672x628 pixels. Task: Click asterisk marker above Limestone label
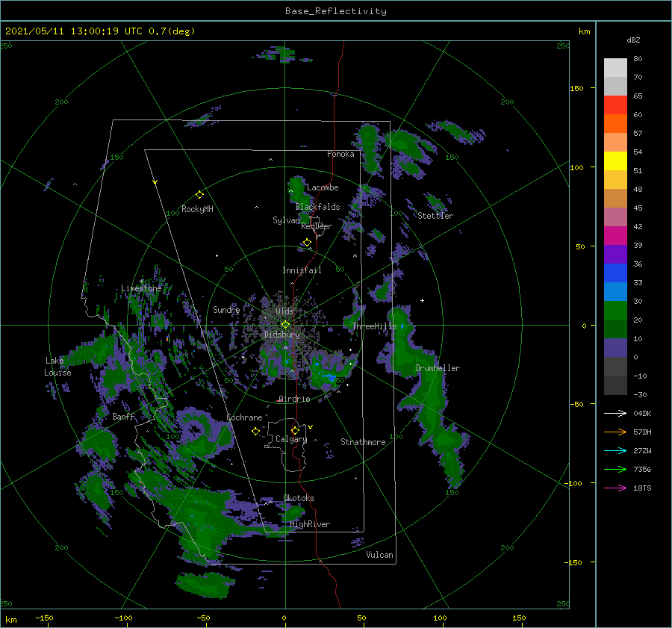click(141, 282)
